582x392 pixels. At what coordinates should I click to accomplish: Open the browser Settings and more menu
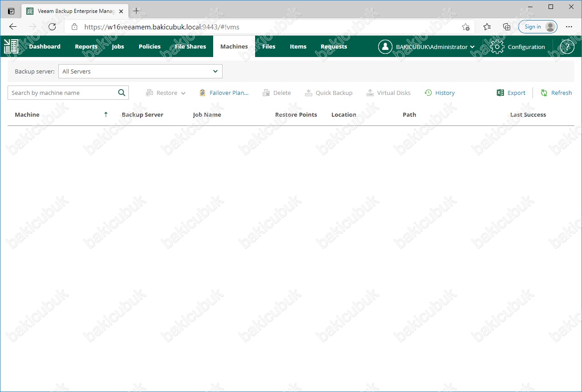tap(569, 27)
